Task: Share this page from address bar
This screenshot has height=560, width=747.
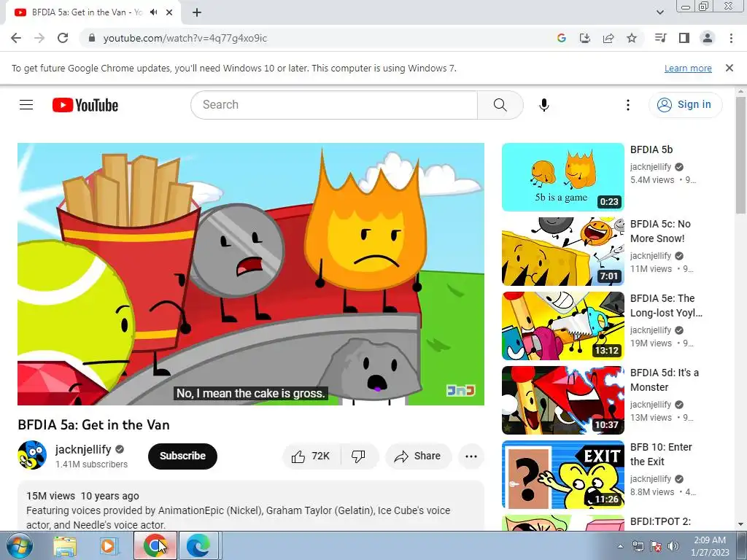Action: 608,38
